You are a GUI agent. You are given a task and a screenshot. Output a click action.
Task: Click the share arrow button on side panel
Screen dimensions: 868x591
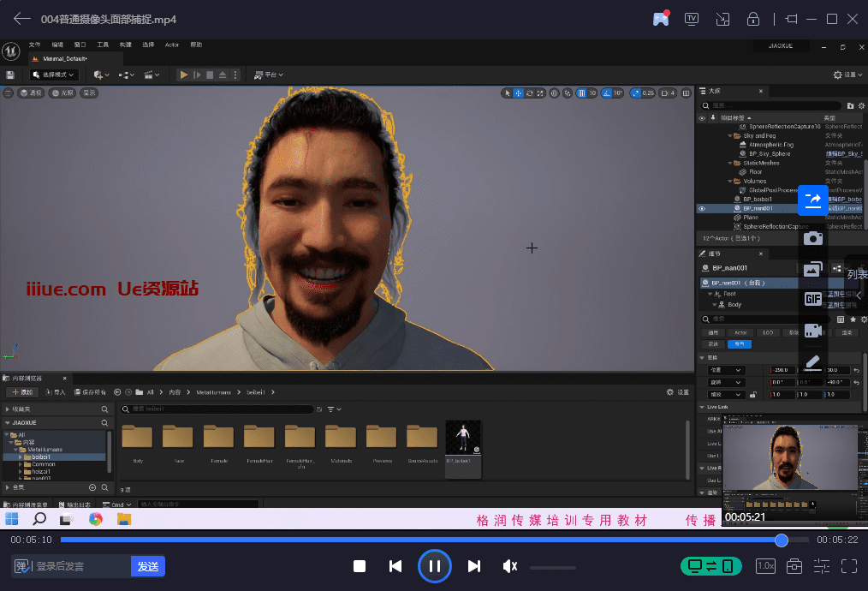[813, 200]
